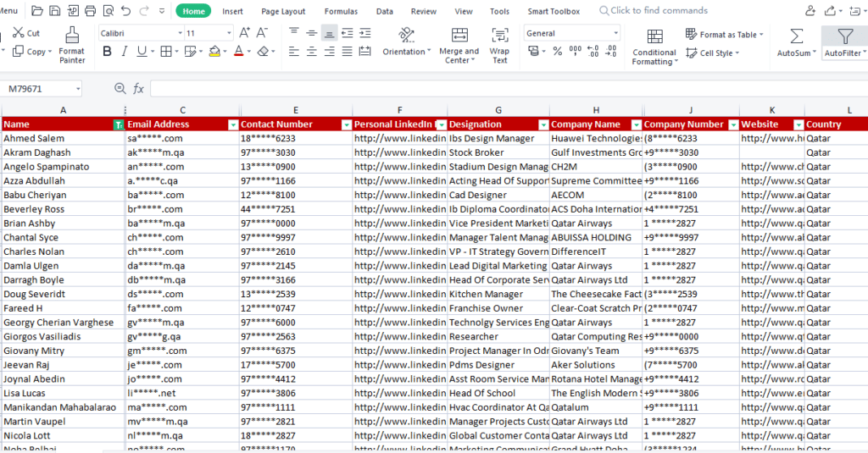This screenshot has width=868, height=453.
Task: Open active filter on Name column
Action: [118, 125]
